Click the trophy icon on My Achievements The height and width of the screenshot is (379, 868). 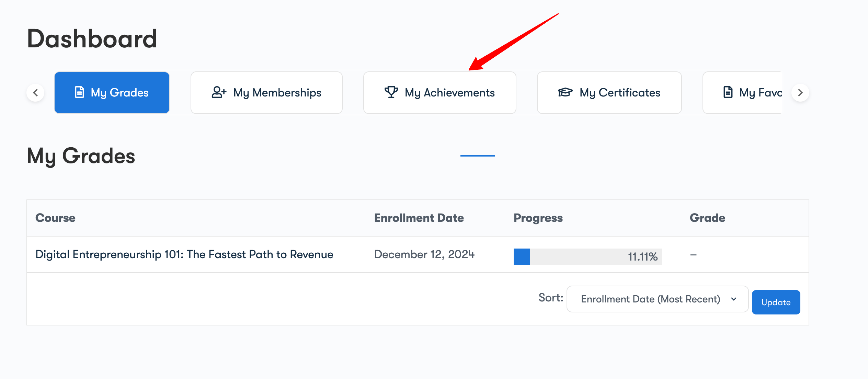click(x=391, y=92)
